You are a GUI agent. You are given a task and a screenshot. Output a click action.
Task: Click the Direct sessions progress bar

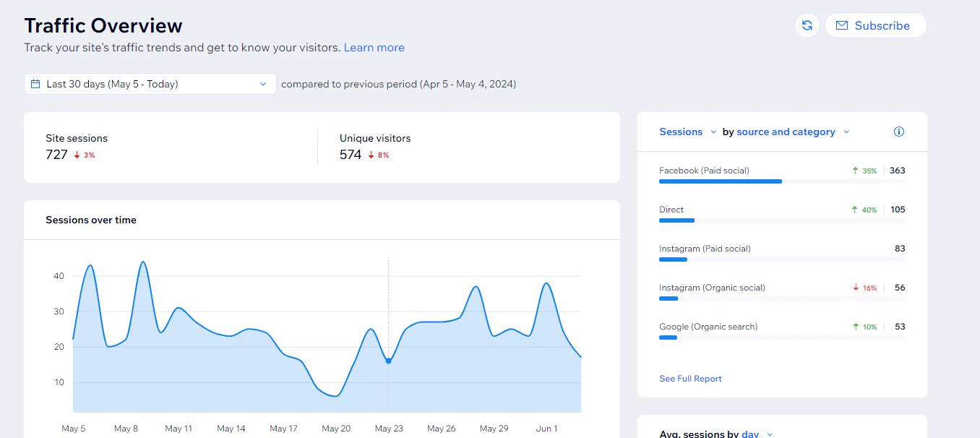(782, 220)
